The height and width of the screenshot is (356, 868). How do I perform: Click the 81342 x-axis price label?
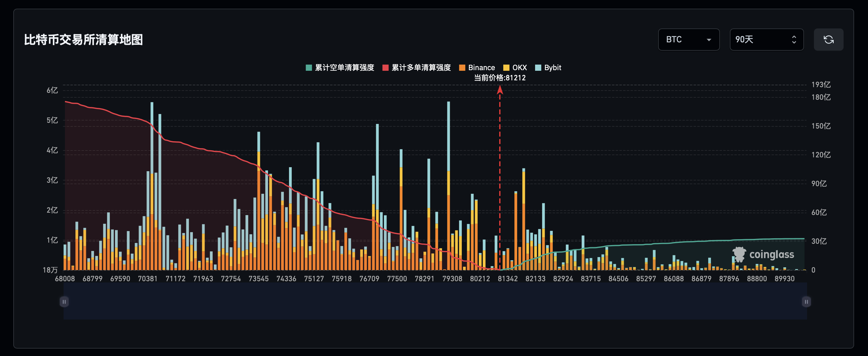coord(508,279)
